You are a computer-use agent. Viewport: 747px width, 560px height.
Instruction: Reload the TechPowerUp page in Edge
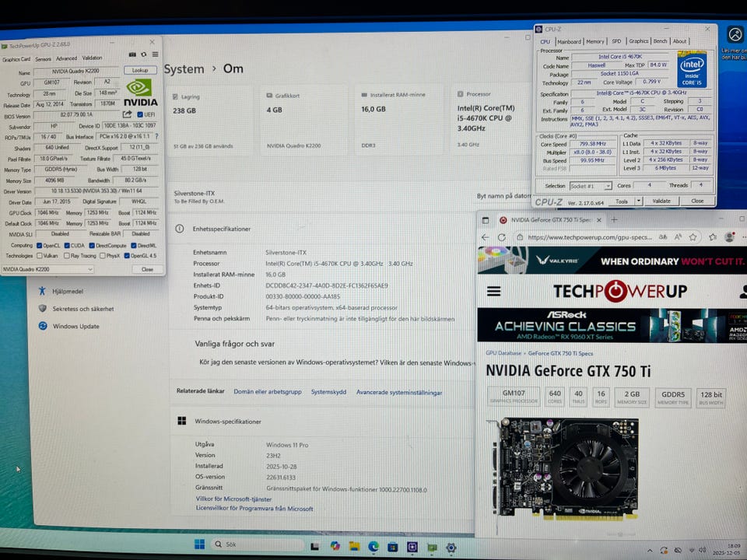tap(502, 237)
